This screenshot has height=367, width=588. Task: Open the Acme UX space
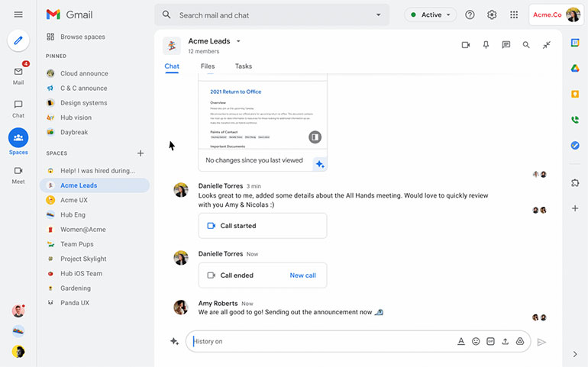pos(95,200)
